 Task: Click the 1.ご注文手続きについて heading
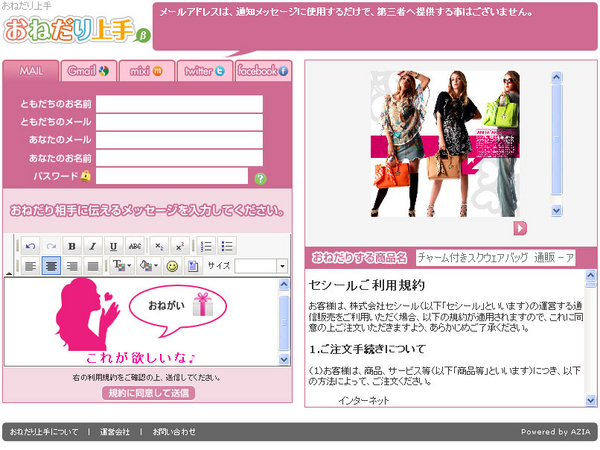pyautogui.click(x=367, y=349)
